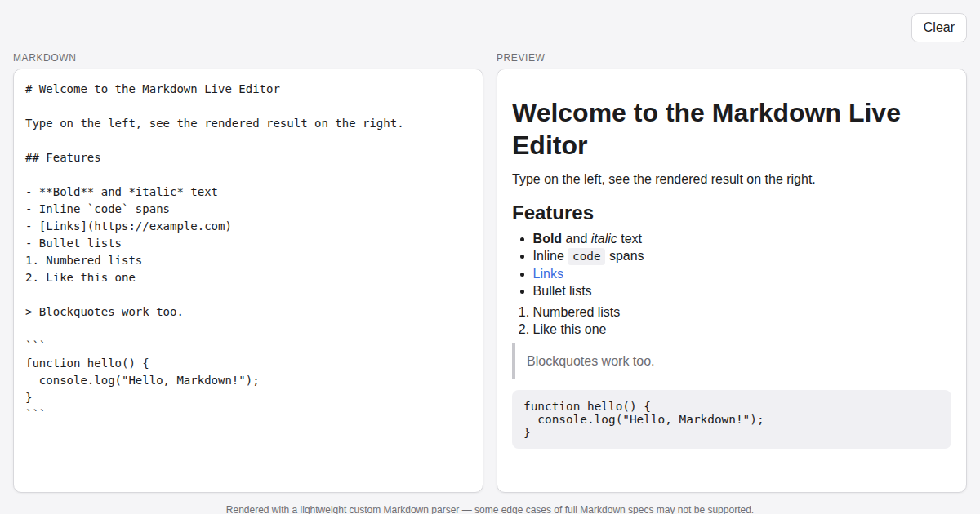Click the '> Blockquotes work too.' source line
The width and height of the screenshot is (980, 514).
click(x=105, y=312)
